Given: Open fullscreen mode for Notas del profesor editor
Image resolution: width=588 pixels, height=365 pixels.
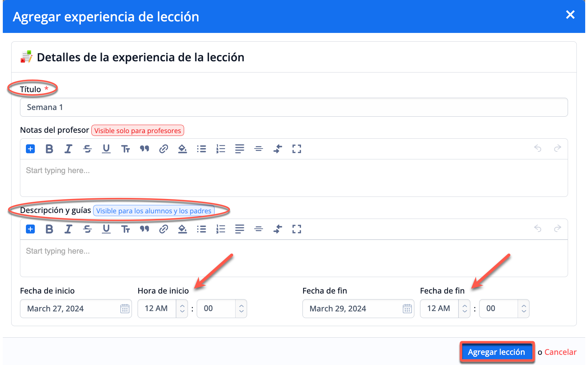Looking at the screenshot, I should [296, 149].
